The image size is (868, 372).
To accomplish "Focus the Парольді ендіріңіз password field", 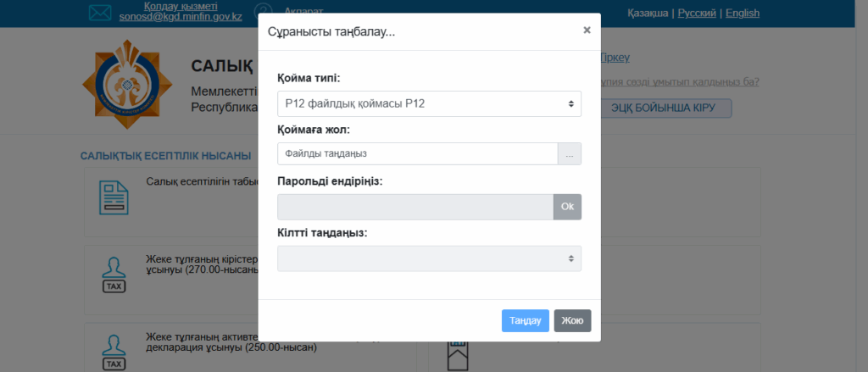I will tap(415, 207).
